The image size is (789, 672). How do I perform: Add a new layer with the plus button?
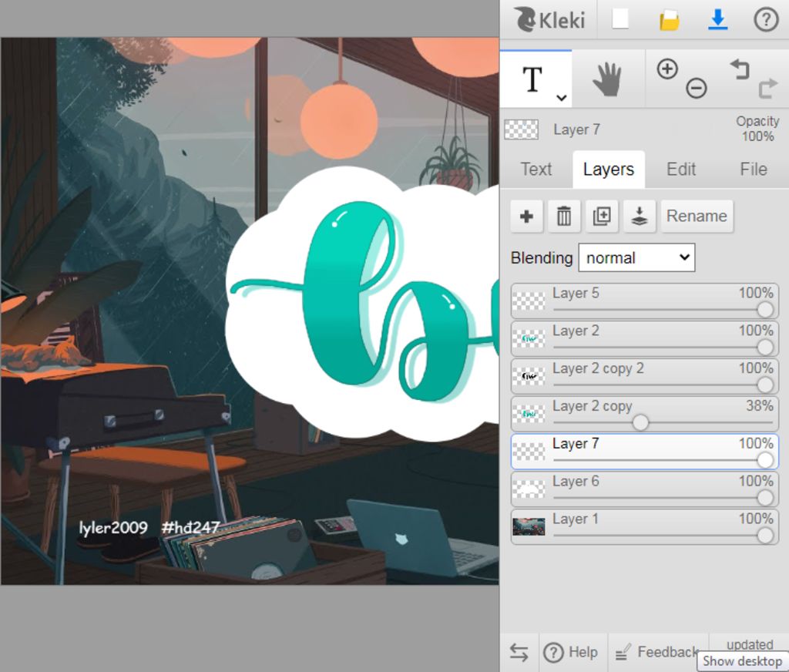[x=526, y=217]
